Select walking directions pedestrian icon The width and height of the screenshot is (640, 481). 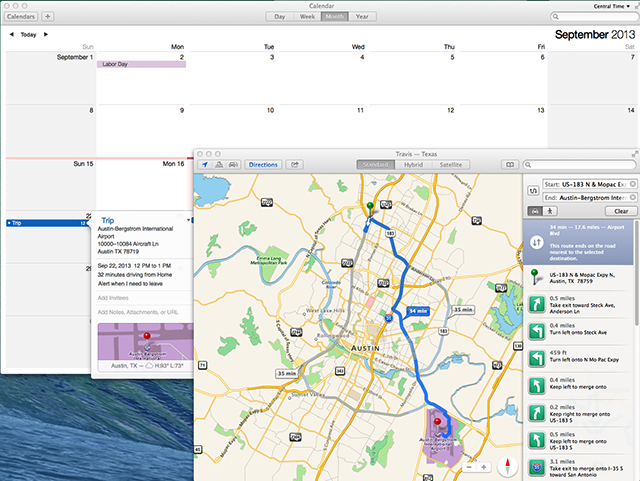[x=550, y=211]
